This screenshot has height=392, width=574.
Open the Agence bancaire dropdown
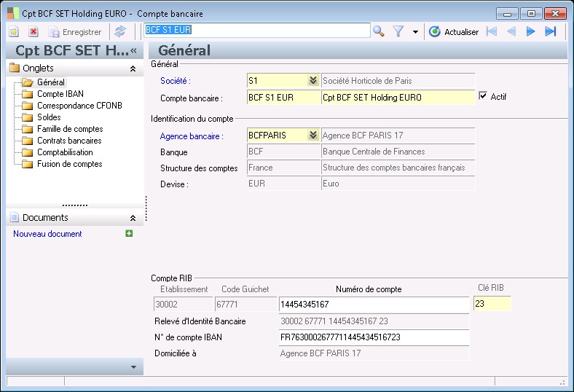click(x=312, y=135)
